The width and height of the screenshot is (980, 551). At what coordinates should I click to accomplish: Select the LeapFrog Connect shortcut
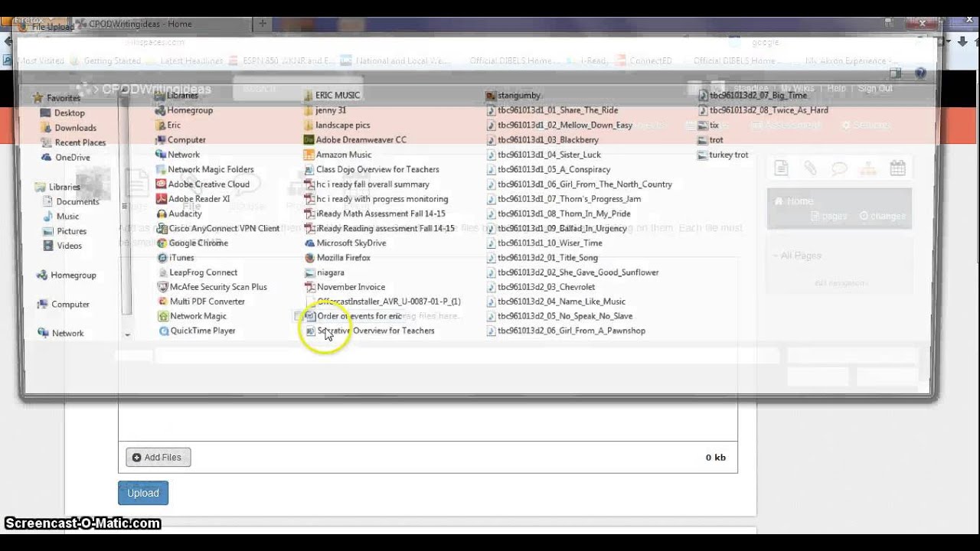(197, 272)
